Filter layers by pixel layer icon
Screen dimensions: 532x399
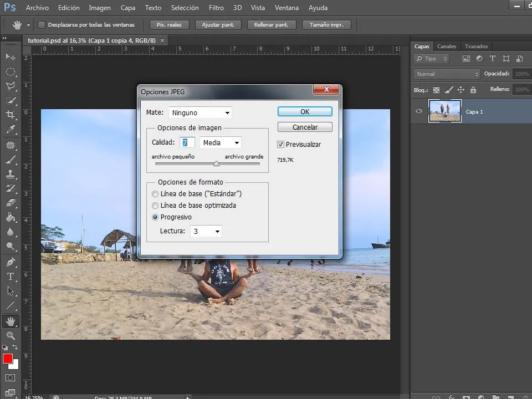[466, 58]
